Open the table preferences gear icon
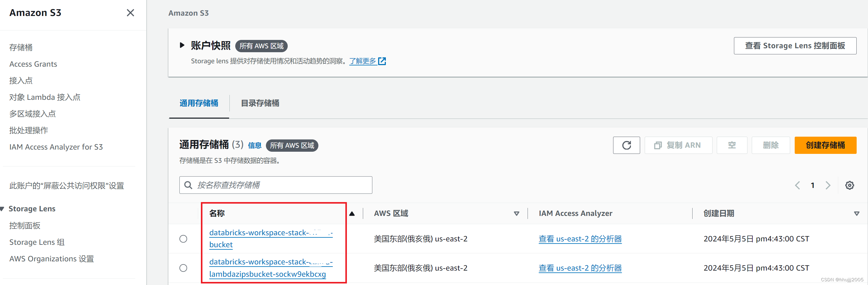Screen dimensions: 868x285 [x=849, y=185]
